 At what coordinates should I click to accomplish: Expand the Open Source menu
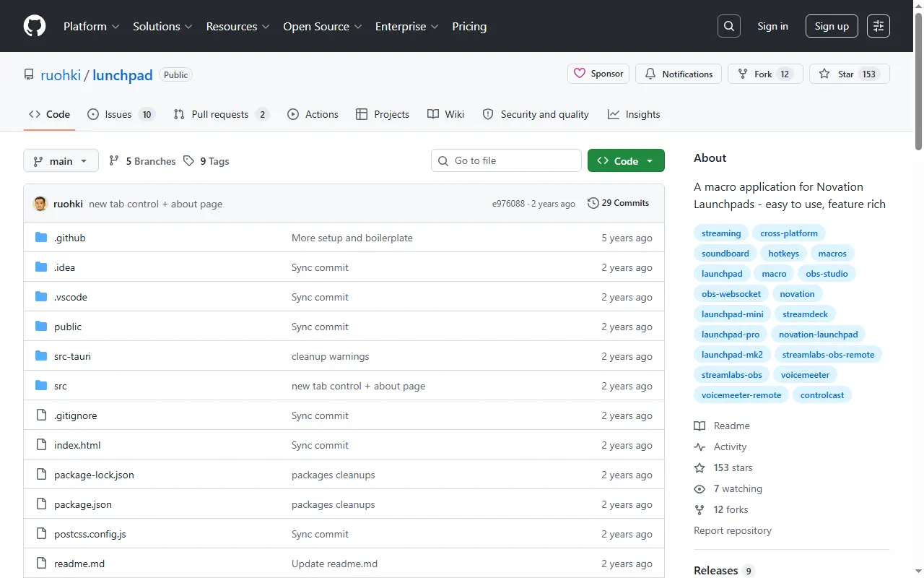point(321,26)
